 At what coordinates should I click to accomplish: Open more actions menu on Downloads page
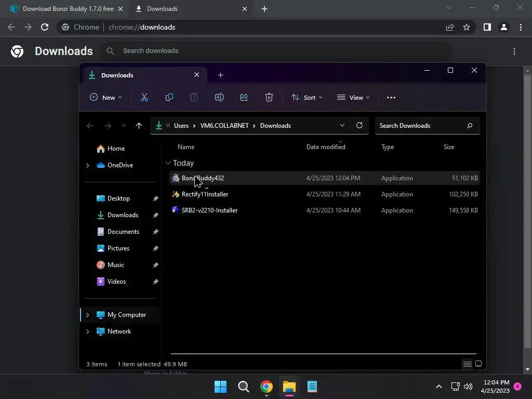[x=514, y=51]
